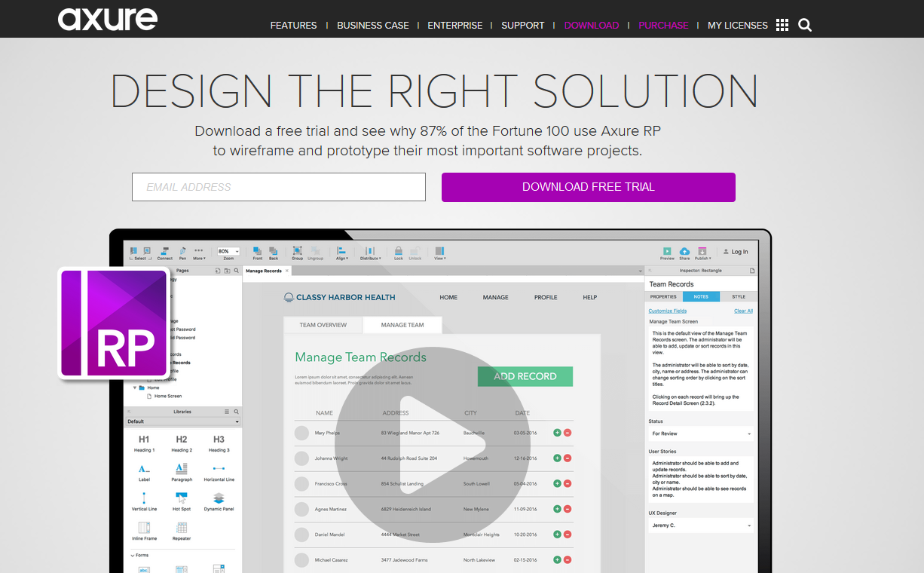Add a page icon in Pages panel
Image resolution: width=924 pixels, height=573 pixels.
[x=218, y=271]
